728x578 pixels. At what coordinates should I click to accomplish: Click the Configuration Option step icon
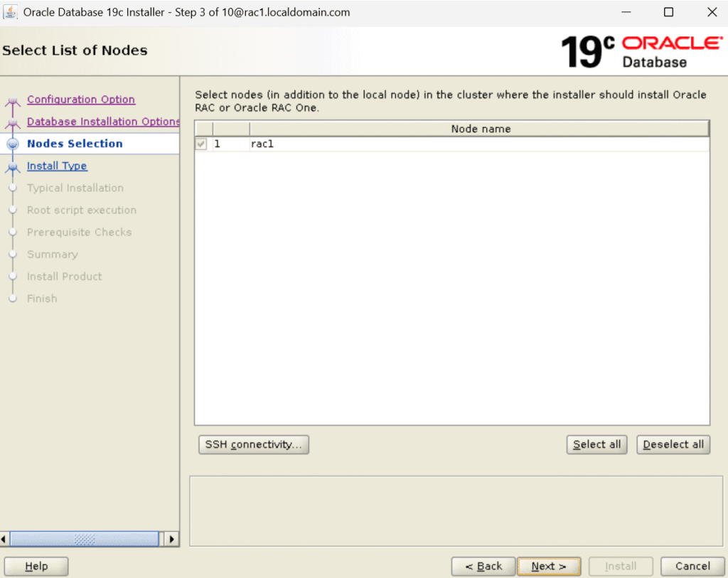pyautogui.click(x=12, y=101)
